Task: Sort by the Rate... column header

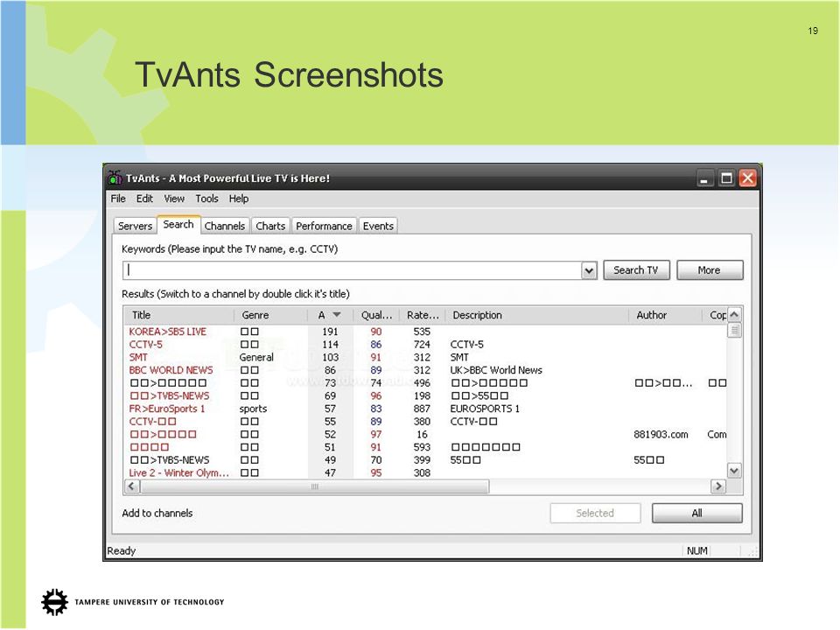Action: click(x=423, y=315)
